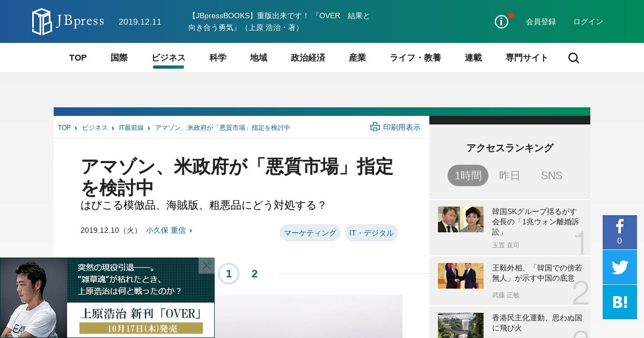The image size is (644, 338).
Task: Open 香港民主化運動 ranking article title
Action: 537,322
